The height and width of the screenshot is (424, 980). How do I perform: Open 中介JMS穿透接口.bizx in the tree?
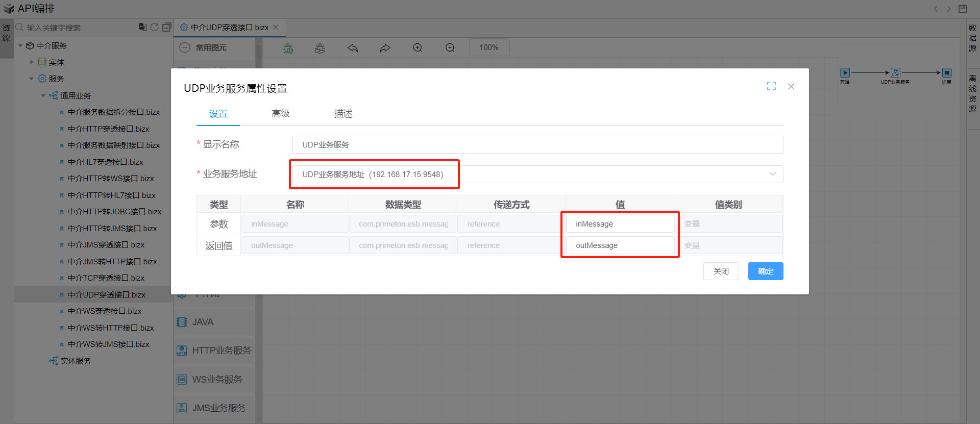[x=106, y=245]
